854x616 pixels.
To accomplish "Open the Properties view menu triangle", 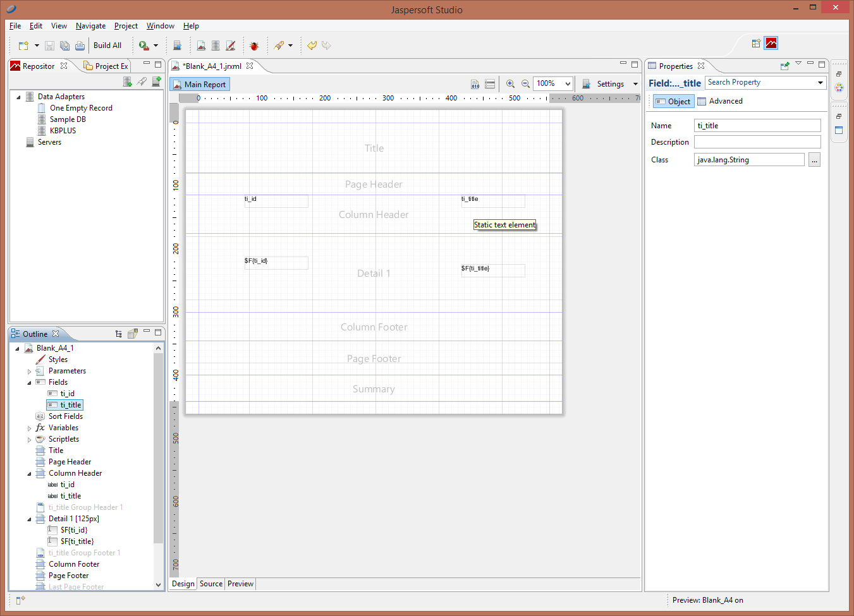I will pos(798,63).
